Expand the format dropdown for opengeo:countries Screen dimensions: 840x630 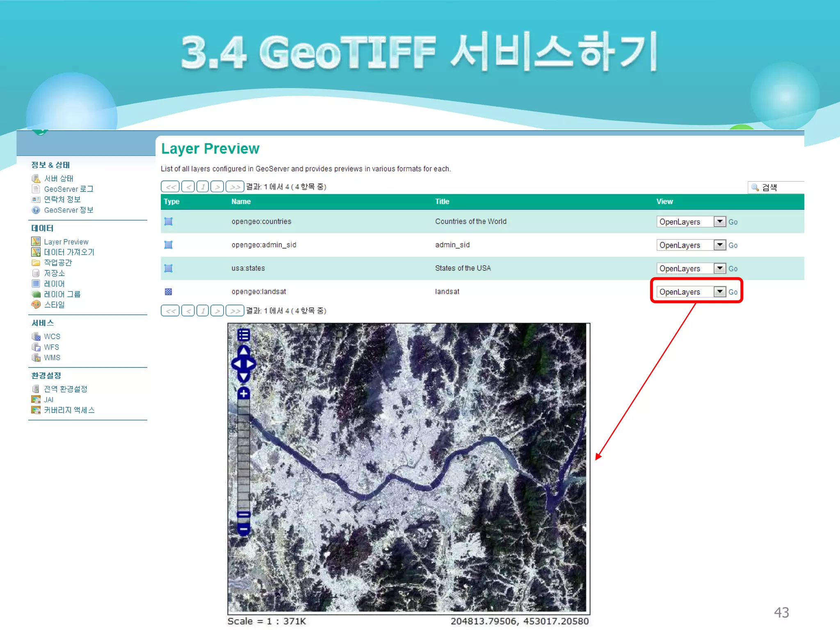[719, 221]
